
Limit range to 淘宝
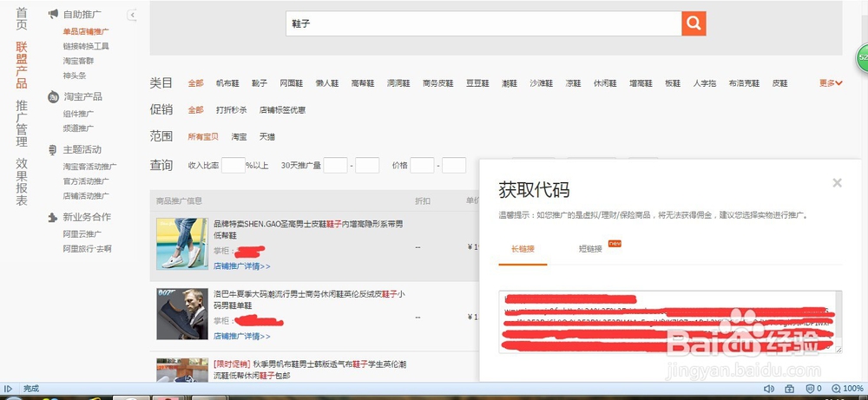pos(240,136)
